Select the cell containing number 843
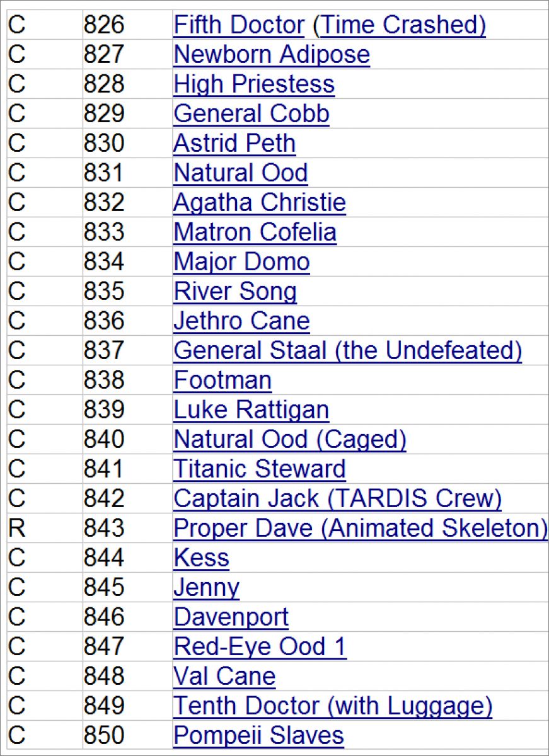The width and height of the screenshot is (549, 756). pyautogui.click(x=104, y=529)
